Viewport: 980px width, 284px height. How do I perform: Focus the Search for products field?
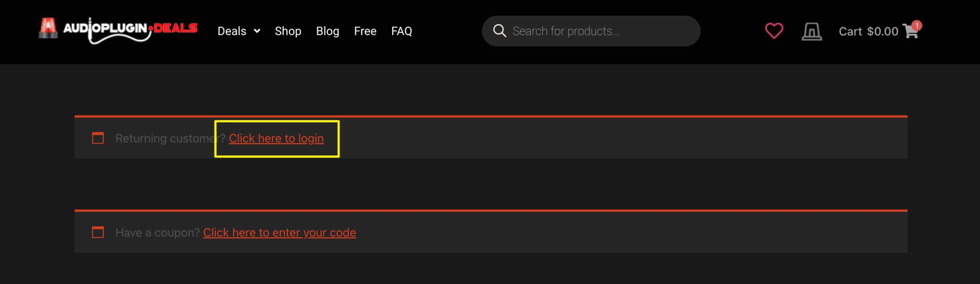591,31
